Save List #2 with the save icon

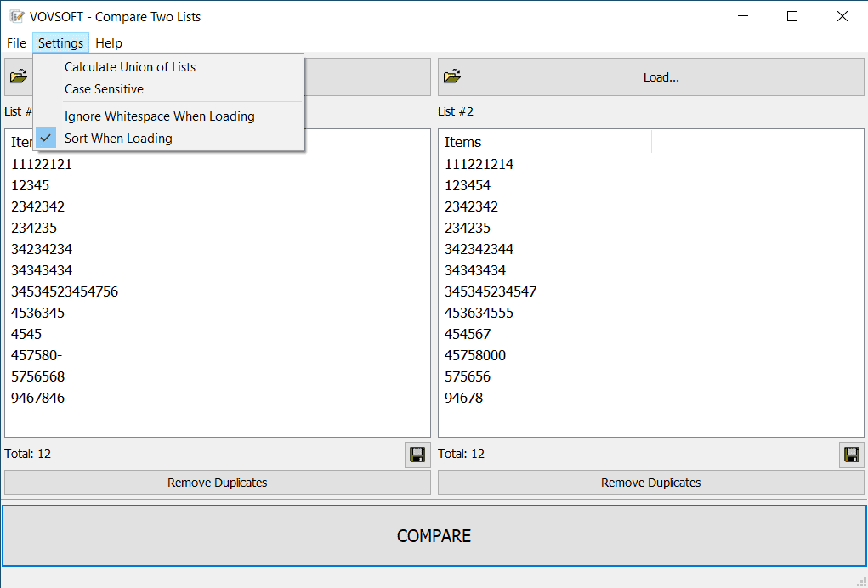(850, 454)
